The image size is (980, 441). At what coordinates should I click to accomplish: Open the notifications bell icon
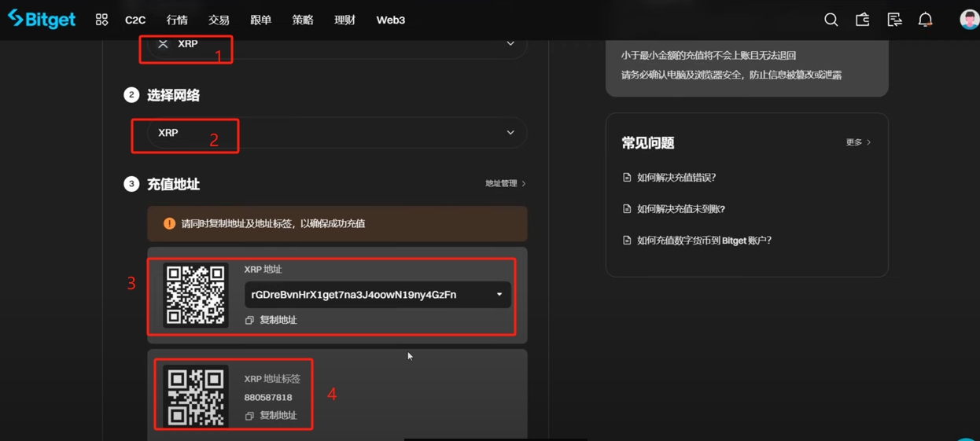pyautogui.click(x=926, y=20)
